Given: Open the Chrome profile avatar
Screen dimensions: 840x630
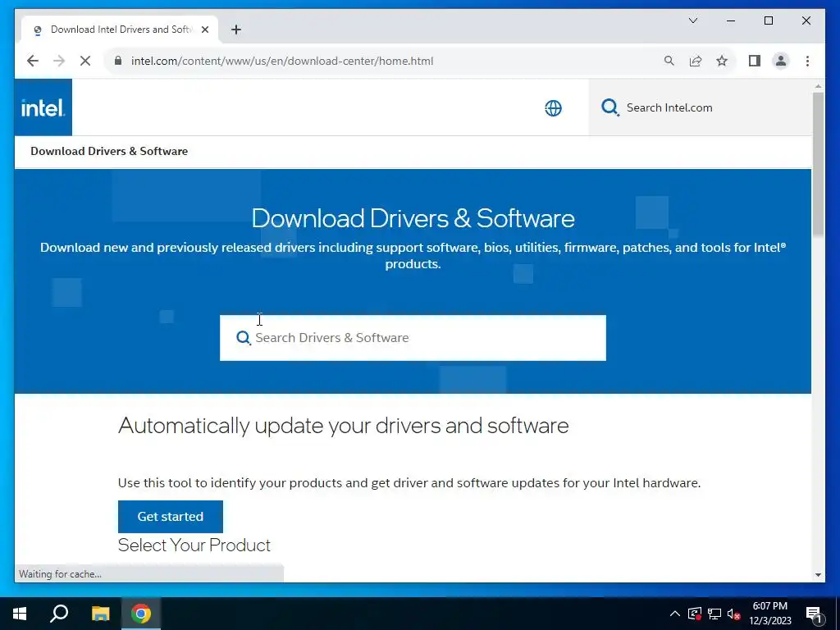Looking at the screenshot, I should click(781, 61).
